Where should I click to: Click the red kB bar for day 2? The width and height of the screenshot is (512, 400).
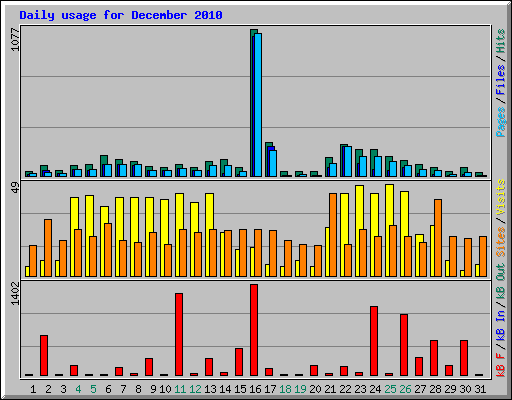44,356
